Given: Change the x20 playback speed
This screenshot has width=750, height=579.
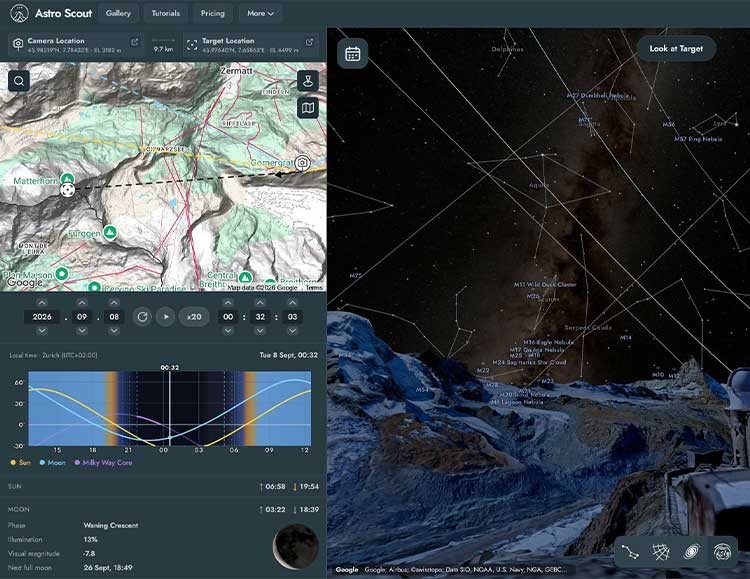Looking at the screenshot, I should [194, 317].
